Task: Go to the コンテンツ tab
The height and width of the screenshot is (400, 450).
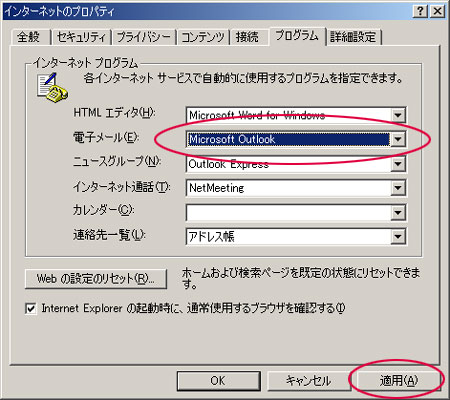Action: (x=203, y=37)
